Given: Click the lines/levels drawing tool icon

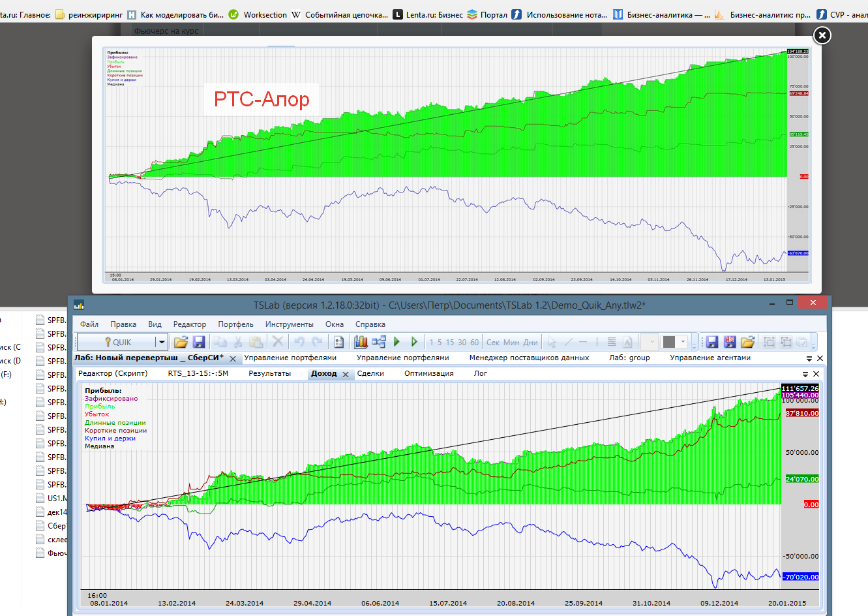Looking at the screenshot, I should click(612, 342).
